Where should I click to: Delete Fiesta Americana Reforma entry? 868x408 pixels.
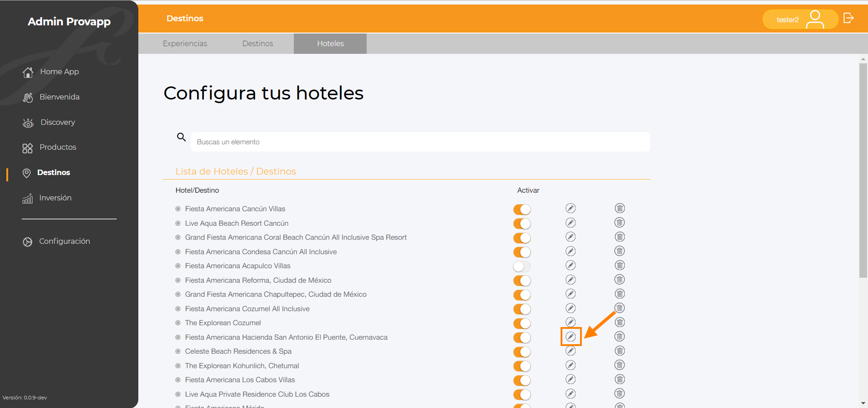(x=620, y=280)
